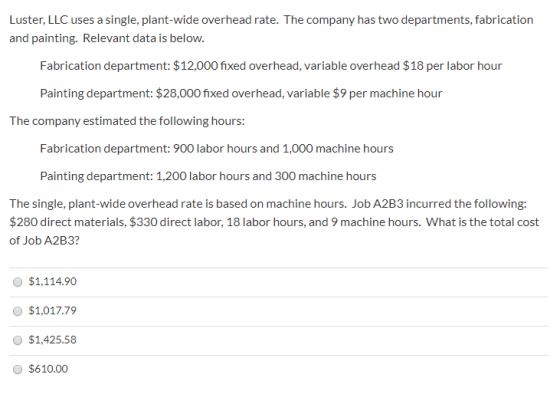
Task: Choose the $1,425.58 radio option
Action: [18, 340]
